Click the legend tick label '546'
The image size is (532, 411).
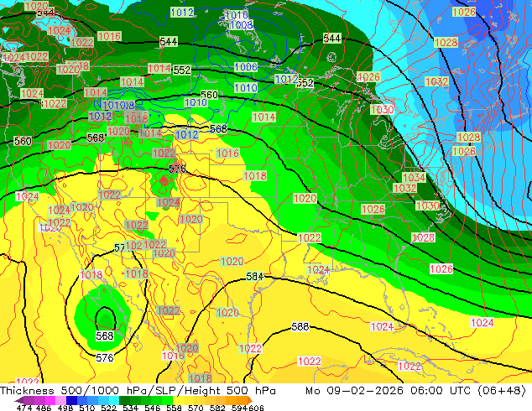(x=152, y=408)
